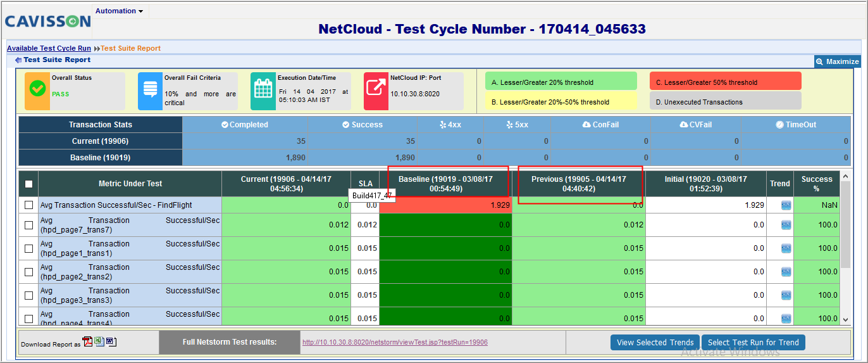The width and height of the screenshot is (868, 363).
Task: Click the NetCloud IP Port link icon
Action: point(376,89)
